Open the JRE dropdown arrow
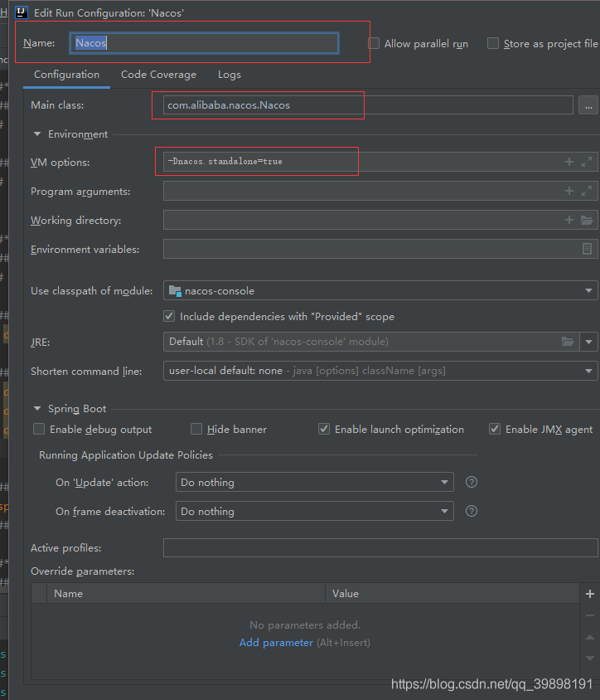The image size is (600, 700). pos(588,342)
